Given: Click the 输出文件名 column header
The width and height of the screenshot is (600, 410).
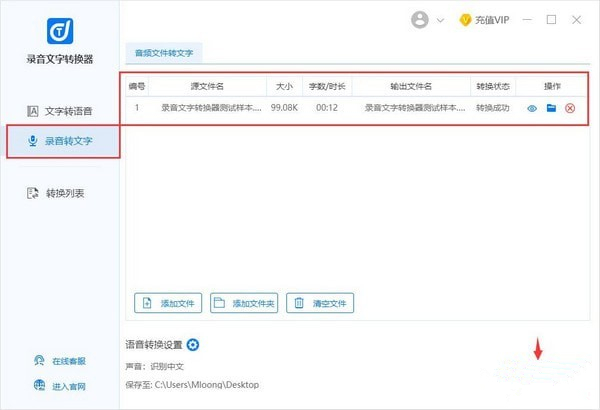Looking at the screenshot, I should (x=411, y=86).
